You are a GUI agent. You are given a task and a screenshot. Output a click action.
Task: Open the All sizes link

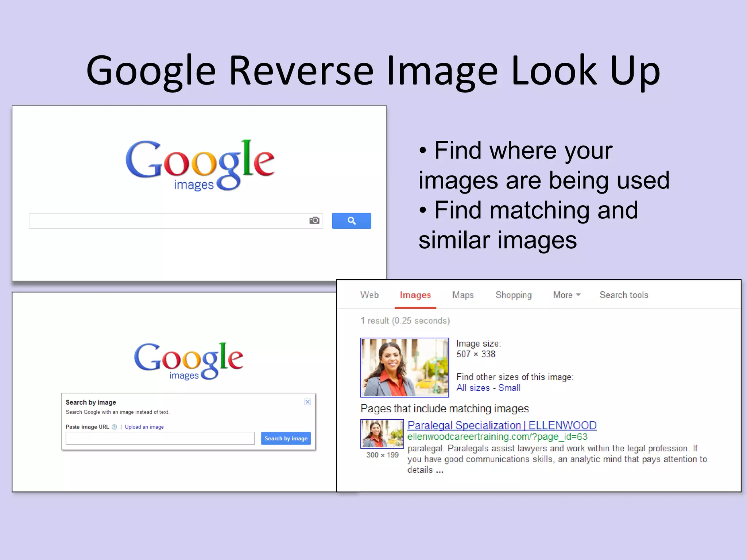[473, 388]
